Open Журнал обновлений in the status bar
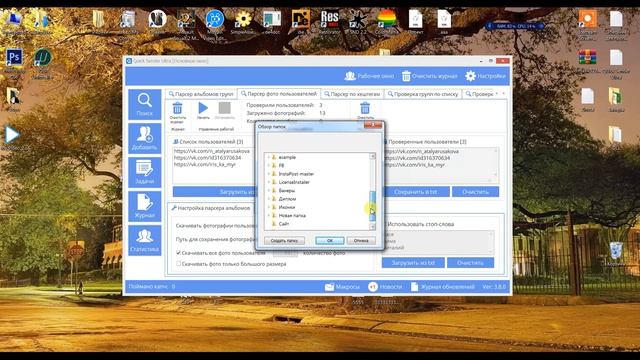640x360 pixels. click(442, 287)
